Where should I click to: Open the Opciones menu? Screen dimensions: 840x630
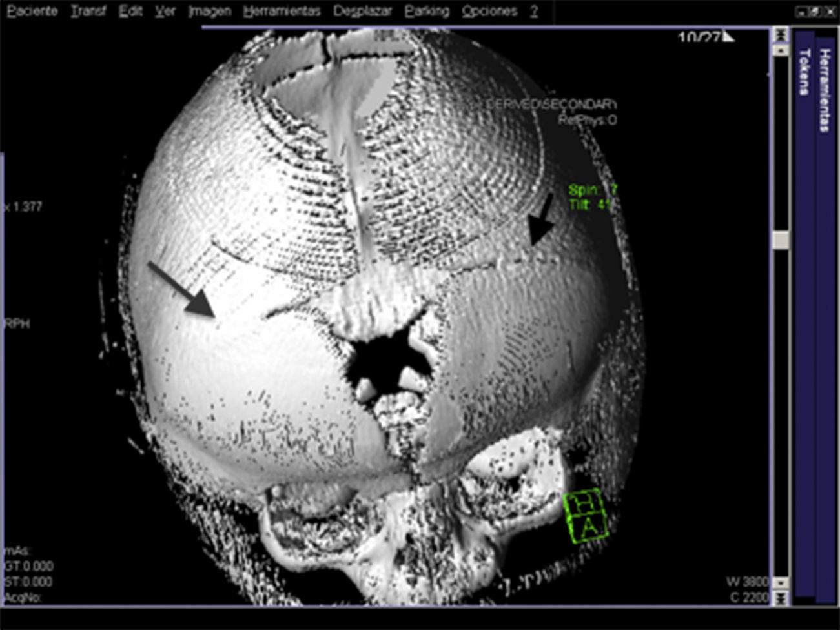click(x=489, y=11)
